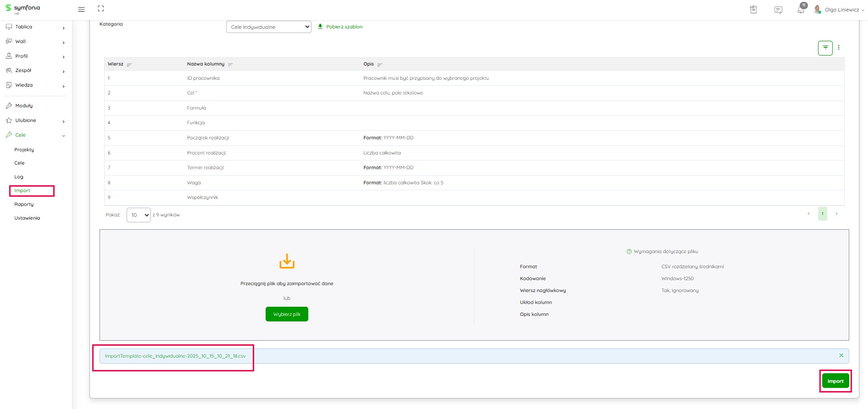Go to the next results page arrow
868x409 pixels.
point(836,214)
